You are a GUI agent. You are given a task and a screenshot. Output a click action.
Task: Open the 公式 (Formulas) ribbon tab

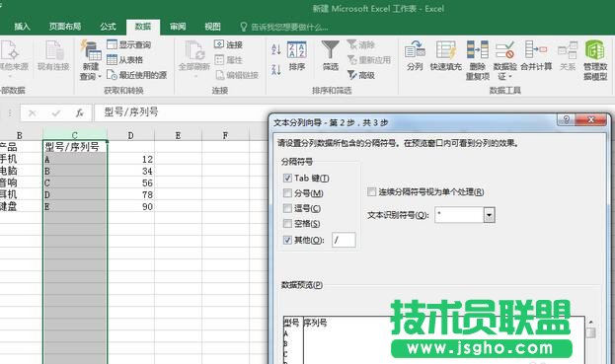pos(108,27)
